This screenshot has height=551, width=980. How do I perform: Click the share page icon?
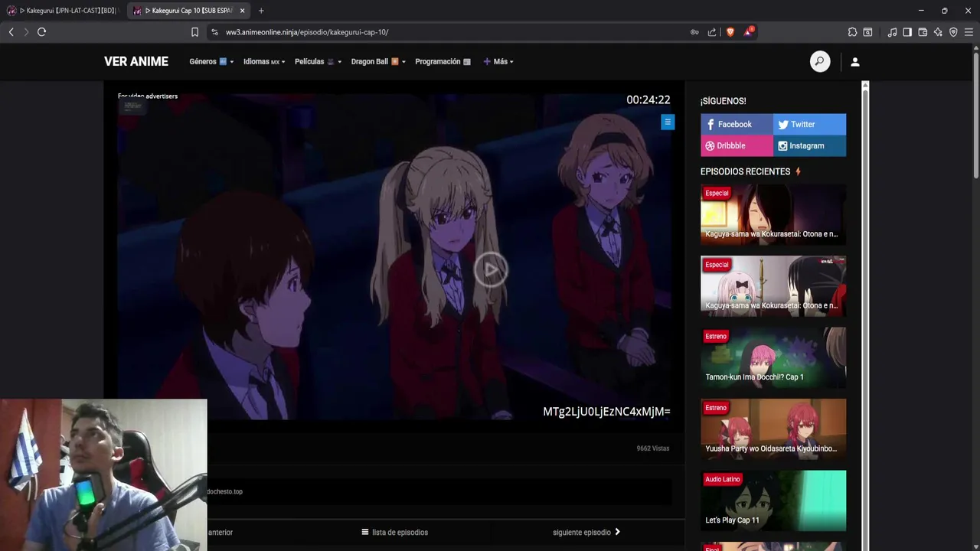point(712,32)
